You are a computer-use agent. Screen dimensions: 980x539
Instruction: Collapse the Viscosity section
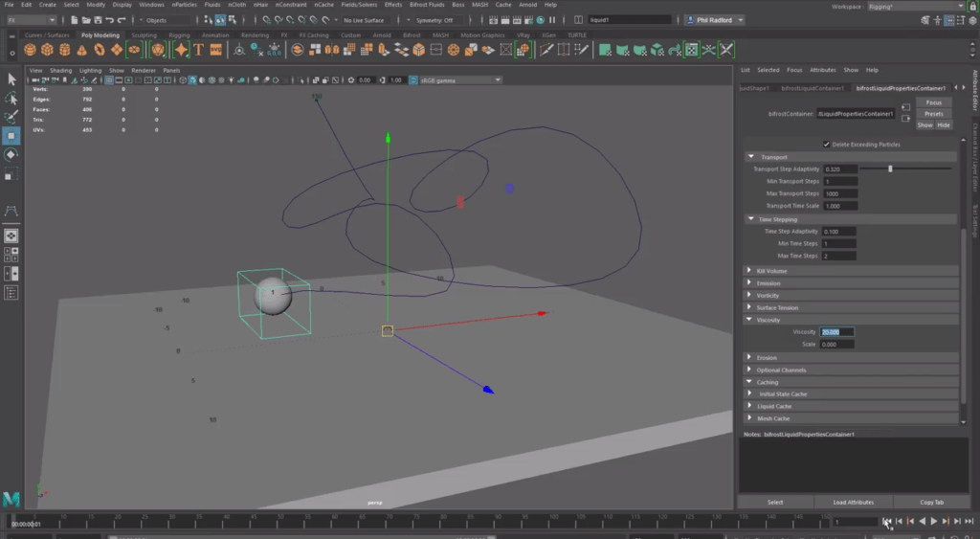tap(749, 320)
